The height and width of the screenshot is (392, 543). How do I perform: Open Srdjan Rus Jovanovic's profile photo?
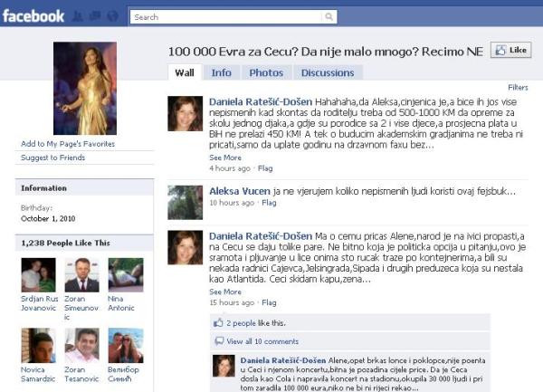point(38,275)
